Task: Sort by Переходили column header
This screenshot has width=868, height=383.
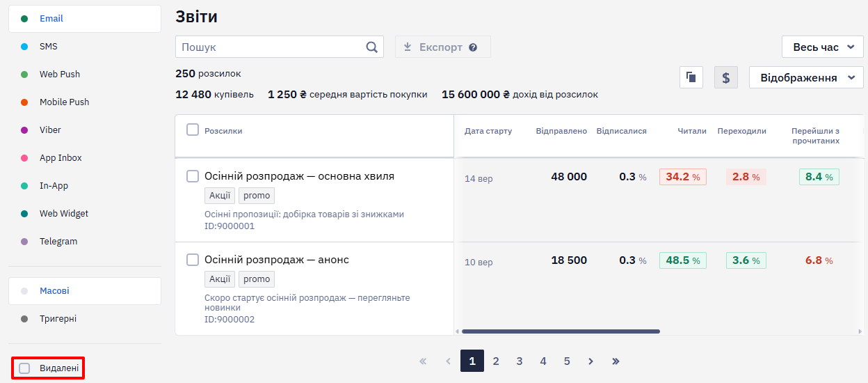Action: 742,131
